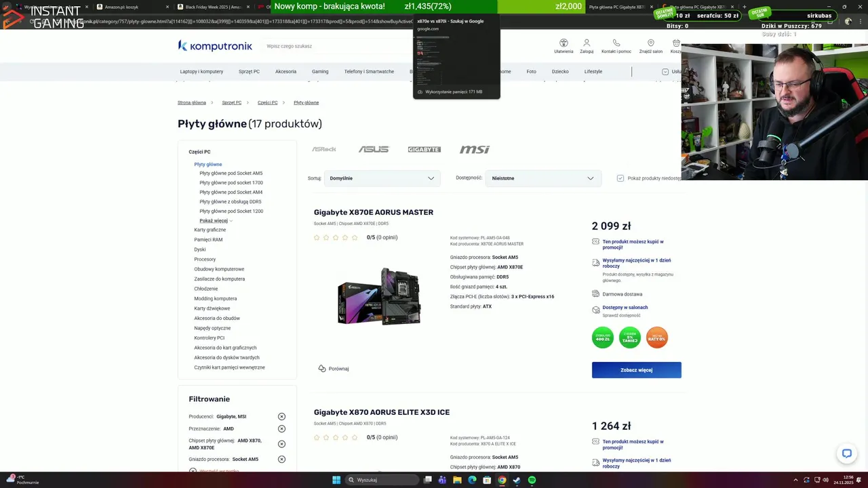The height and width of the screenshot is (488, 868).
Task: Remove the Chipset AMD X870 filter
Action: [281, 444]
